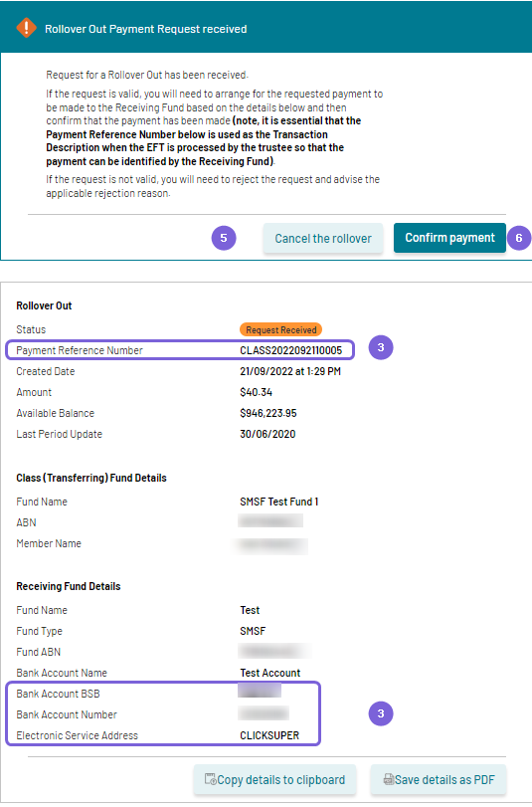Click the Test Account bank account name
The width and height of the screenshot is (532, 807).
click(270, 673)
